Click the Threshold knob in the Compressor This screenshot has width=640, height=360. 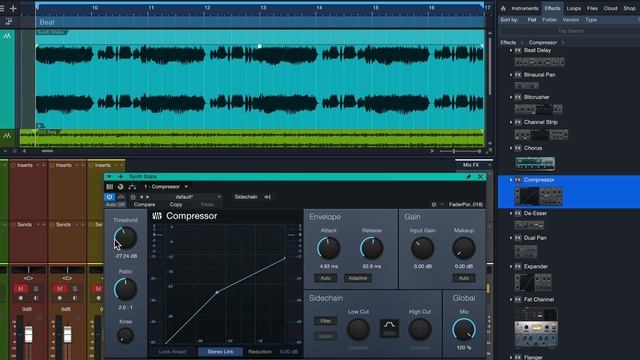(x=125, y=238)
